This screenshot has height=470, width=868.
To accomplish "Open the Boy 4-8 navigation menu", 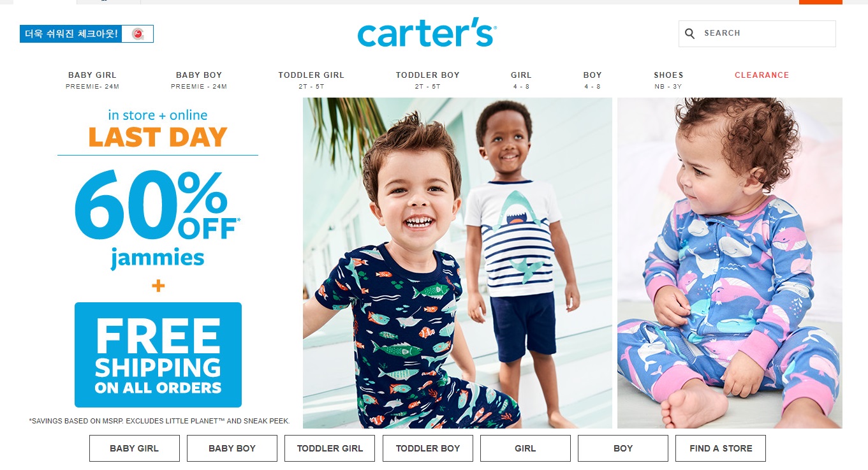I will coord(592,80).
